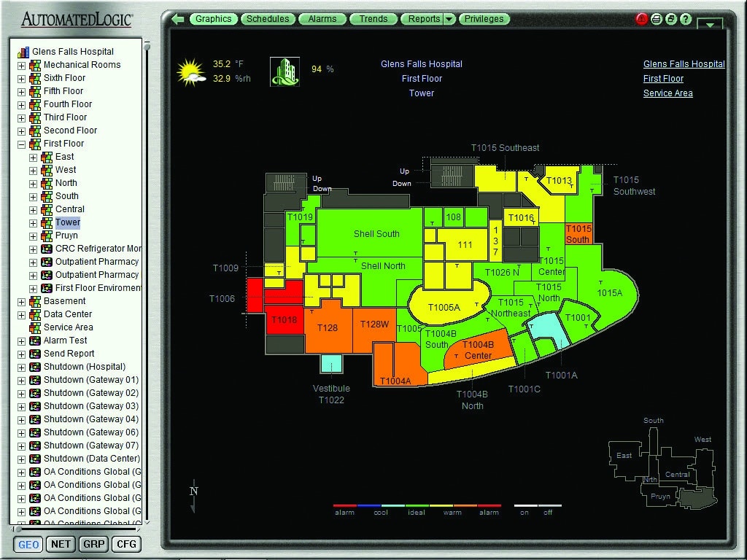
Task: Open the Trends tab
Action: coord(373,19)
